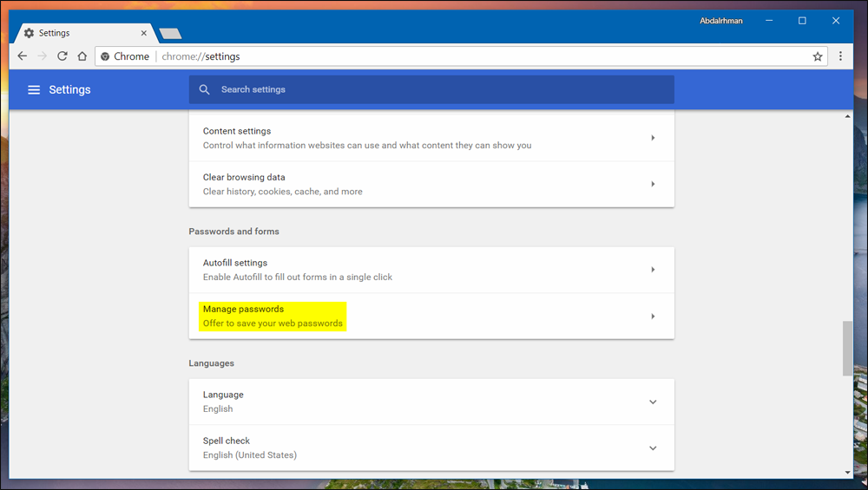Close the Settings tab

pyautogui.click(x=143, y=33)
